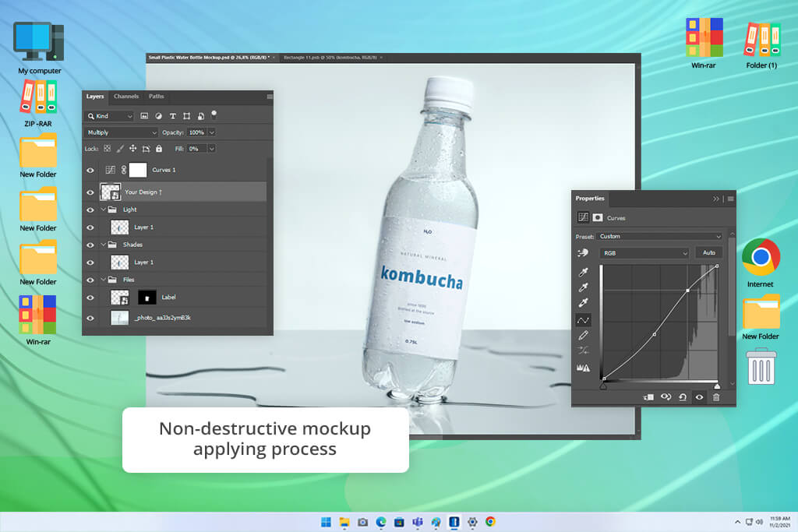
Task: Click the black point input slider triangle
Action: 603,386
